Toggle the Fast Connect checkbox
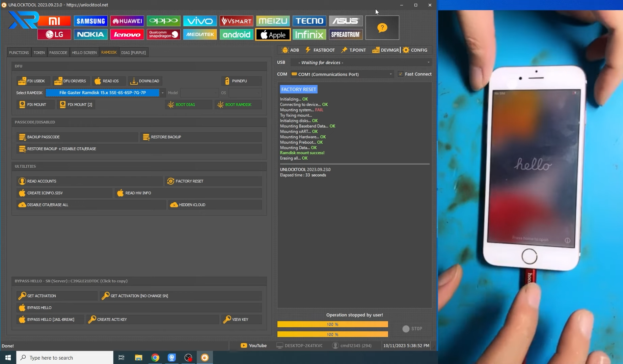The width and height of the screenshot is (623, 364). point(401,74)
